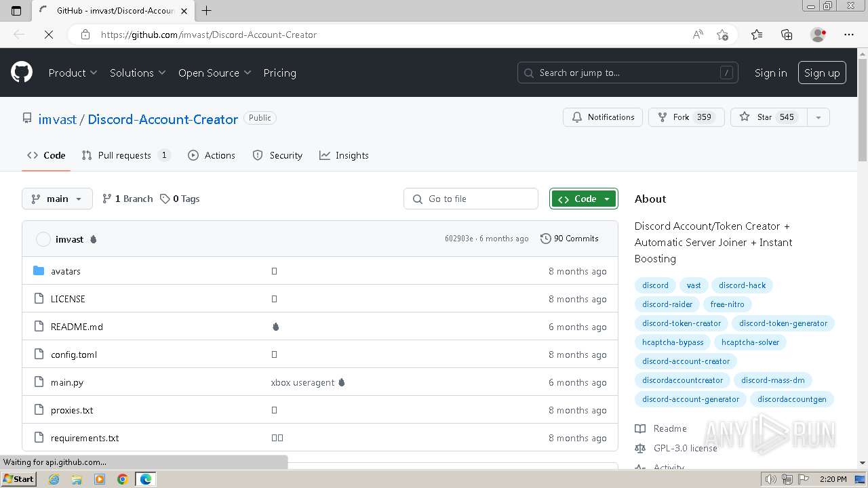Click the LICENSE file icon
The image size is (868, 488).
pos(39,299)
